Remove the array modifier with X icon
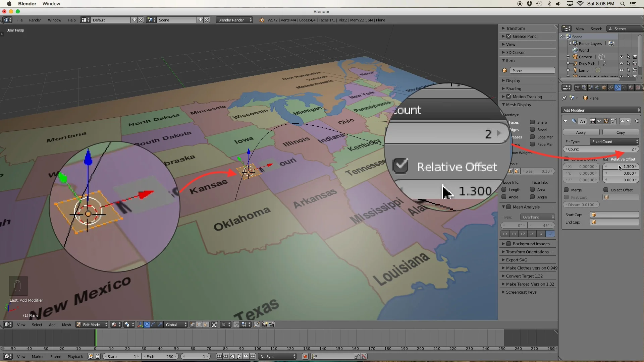This screenshot has width=644, height=362. (637, 121)
